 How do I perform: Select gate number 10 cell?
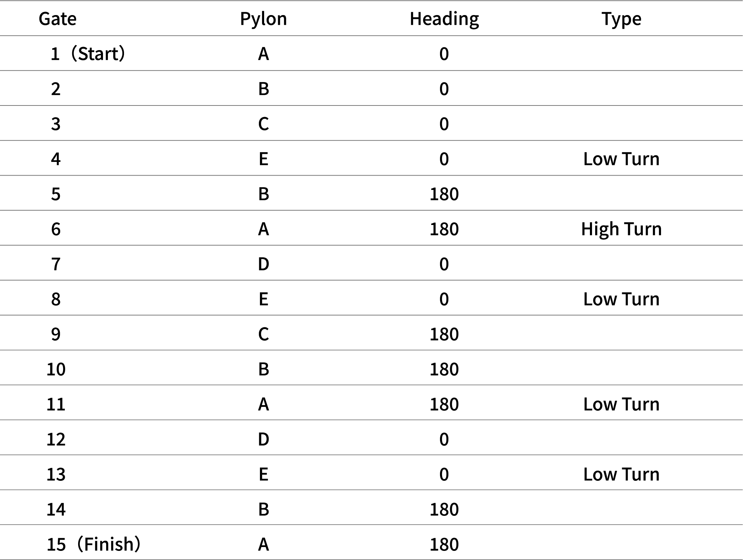pos(56,369)
